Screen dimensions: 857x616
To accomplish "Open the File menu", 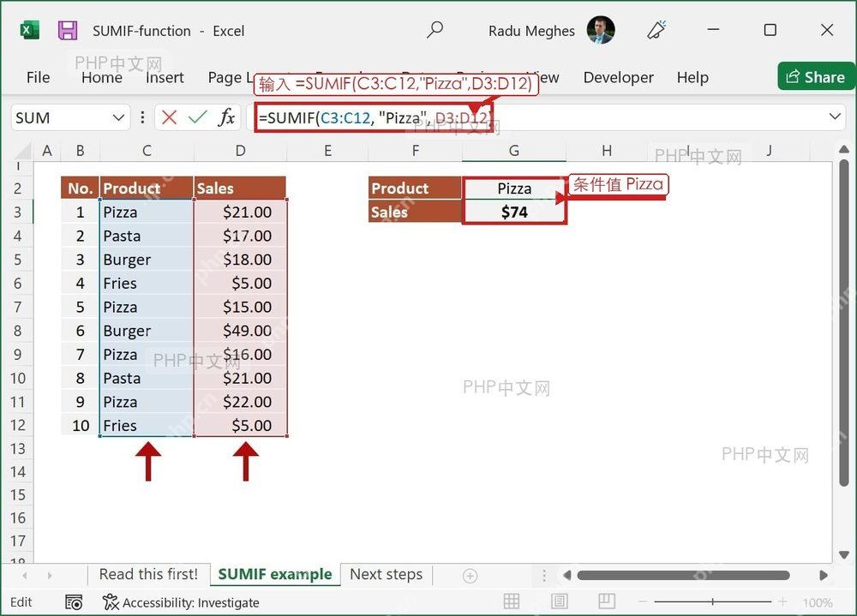I will [38, 78].
